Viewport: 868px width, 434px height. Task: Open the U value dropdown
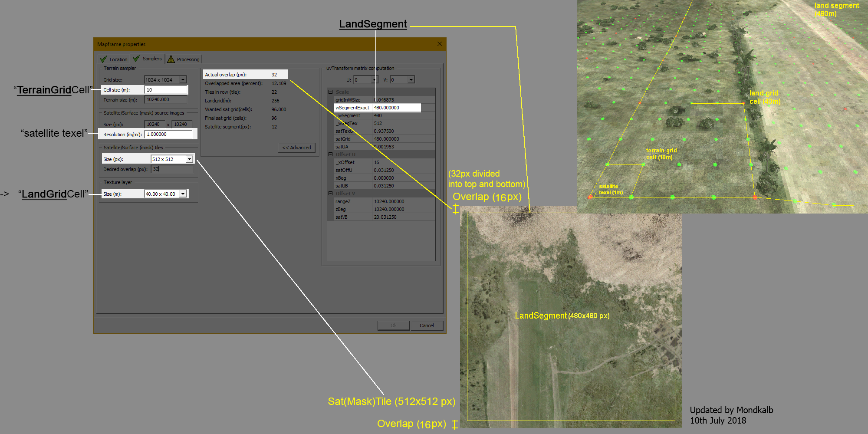coord(374,80)
